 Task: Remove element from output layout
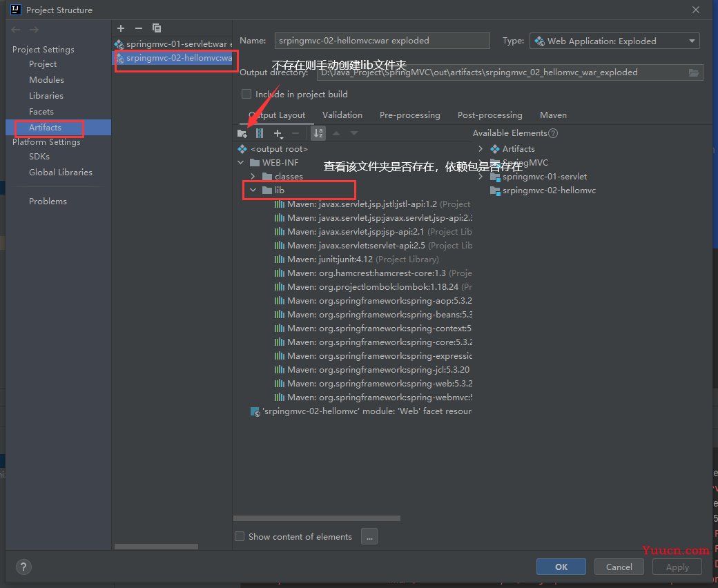coord(295,134)
